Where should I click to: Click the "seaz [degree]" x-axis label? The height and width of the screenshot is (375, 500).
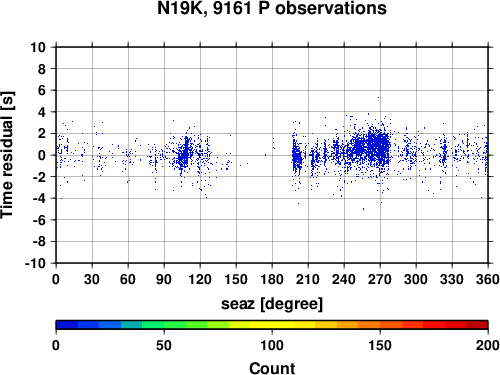pyautogui.click(x=272, y=304)
